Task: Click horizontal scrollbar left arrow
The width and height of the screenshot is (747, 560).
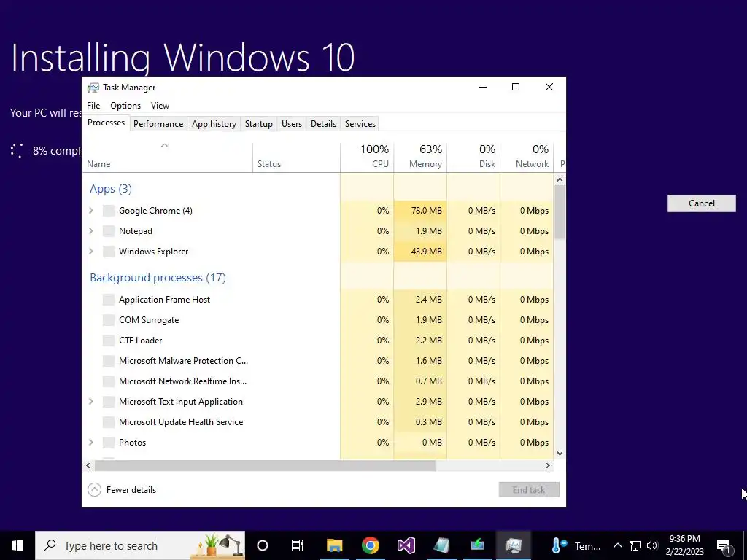Action: (88, 466)
